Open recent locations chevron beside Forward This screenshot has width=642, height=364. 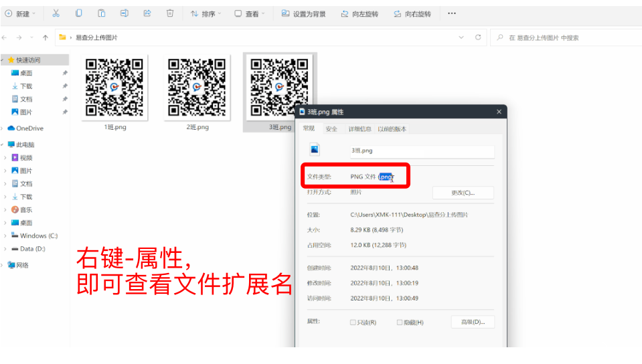click(x=31, y=37)
